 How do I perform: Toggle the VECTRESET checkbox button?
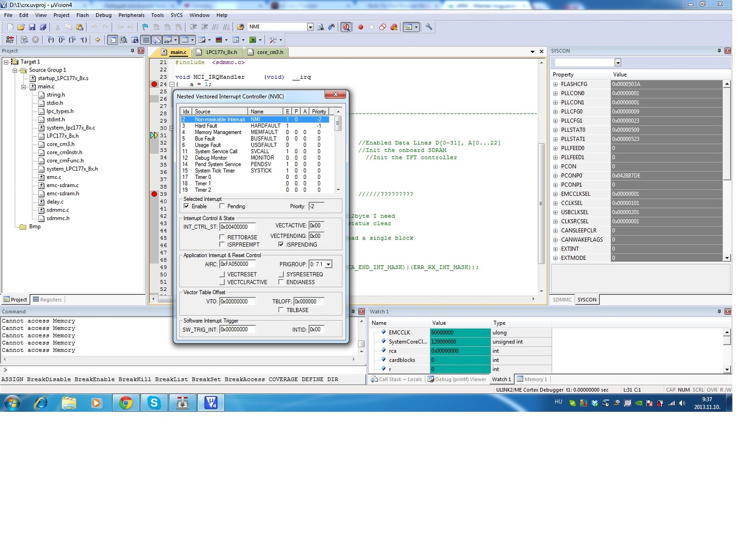222,275
